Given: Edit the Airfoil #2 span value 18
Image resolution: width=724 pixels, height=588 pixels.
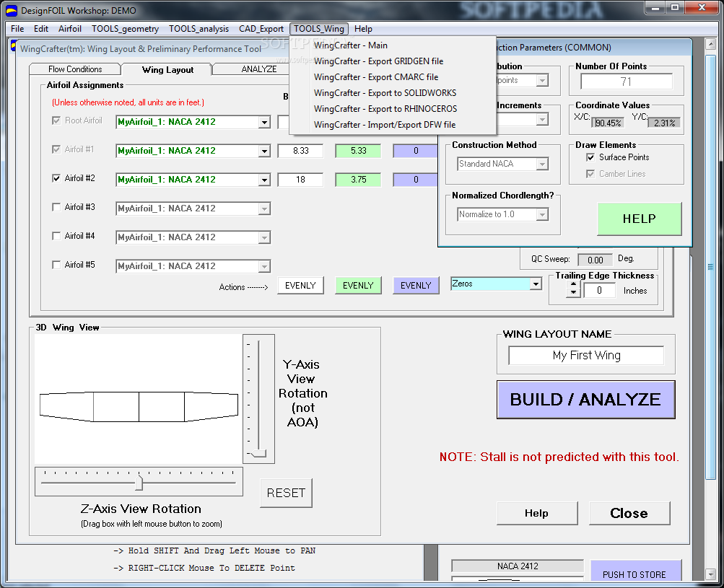Looking at the screenshot, I should (x=300, y=180).
